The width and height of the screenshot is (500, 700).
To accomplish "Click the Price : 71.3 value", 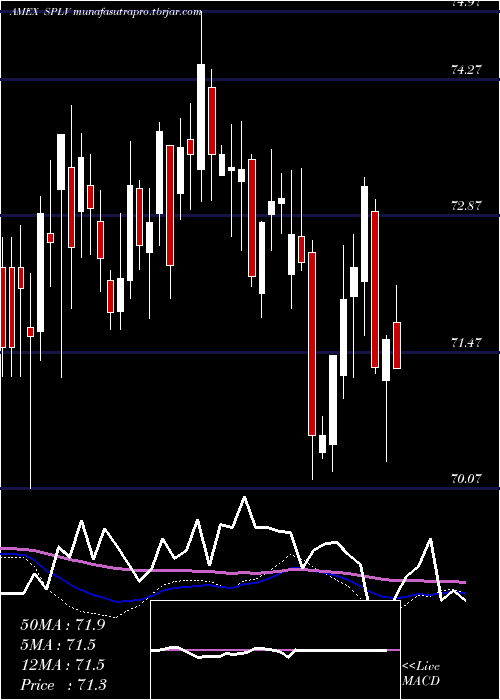I will pos(63,685).
